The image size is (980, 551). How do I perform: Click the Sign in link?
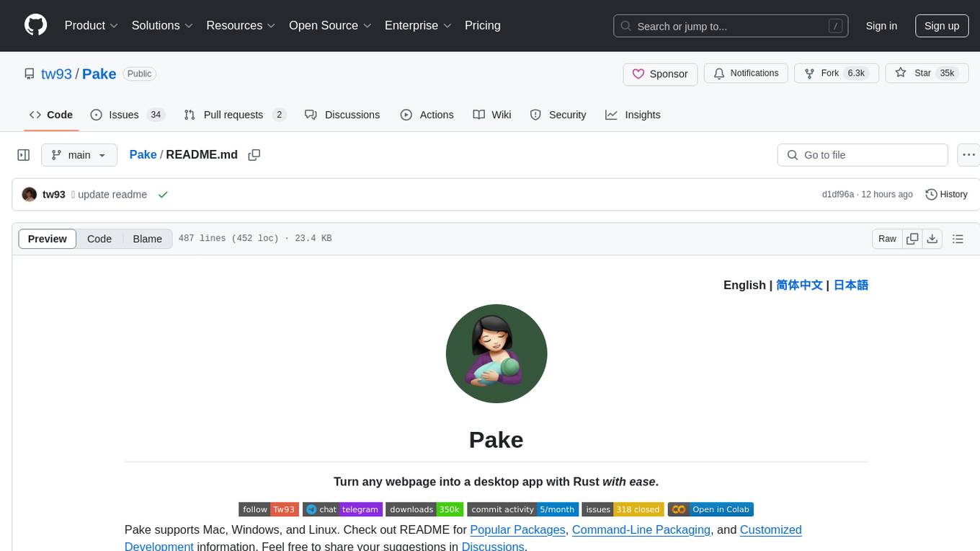click(x=881, y=26)
